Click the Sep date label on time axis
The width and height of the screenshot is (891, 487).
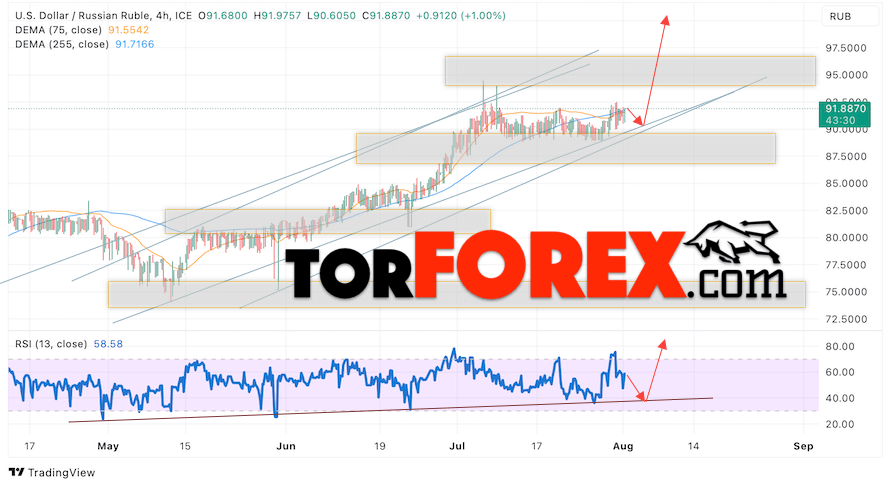coord(803,446)
